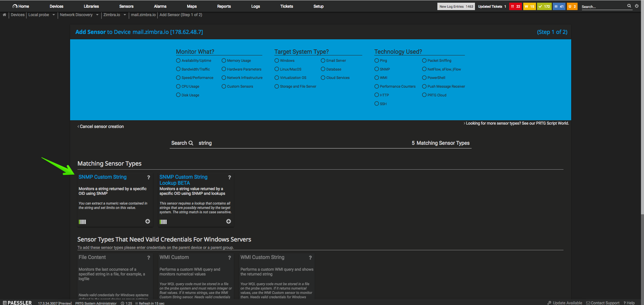Pick Ping under Technology Used
Image resolution: width=644 pixels, height=305 pixels.
377,60
